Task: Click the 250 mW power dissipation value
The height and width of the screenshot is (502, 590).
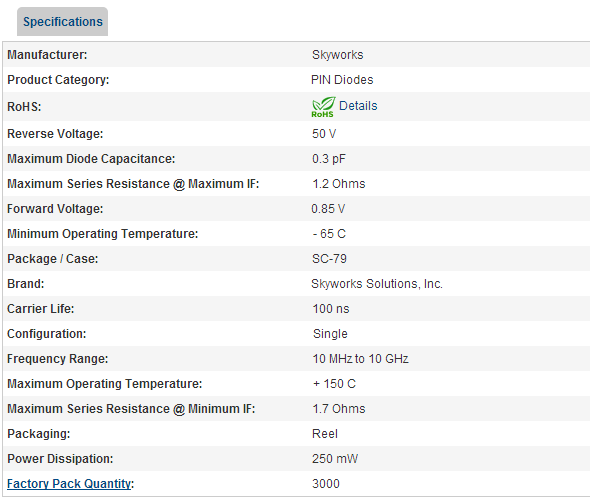Action: 335,459
